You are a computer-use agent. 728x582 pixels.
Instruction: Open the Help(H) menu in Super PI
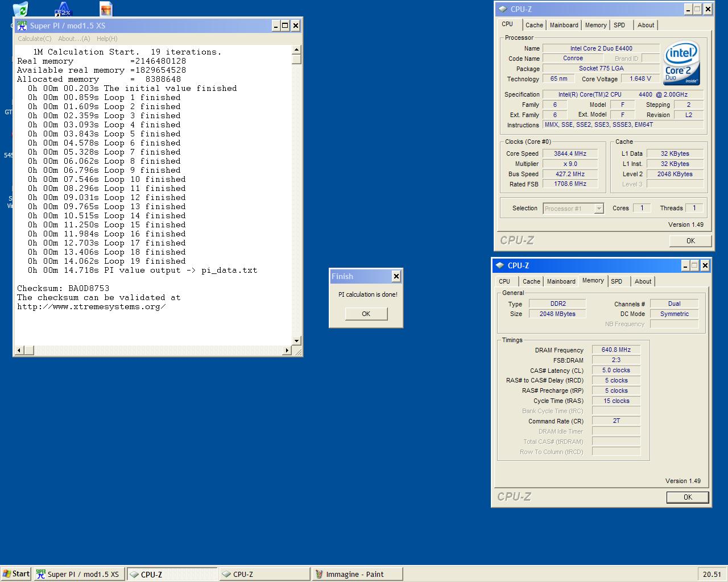(107, 39)
